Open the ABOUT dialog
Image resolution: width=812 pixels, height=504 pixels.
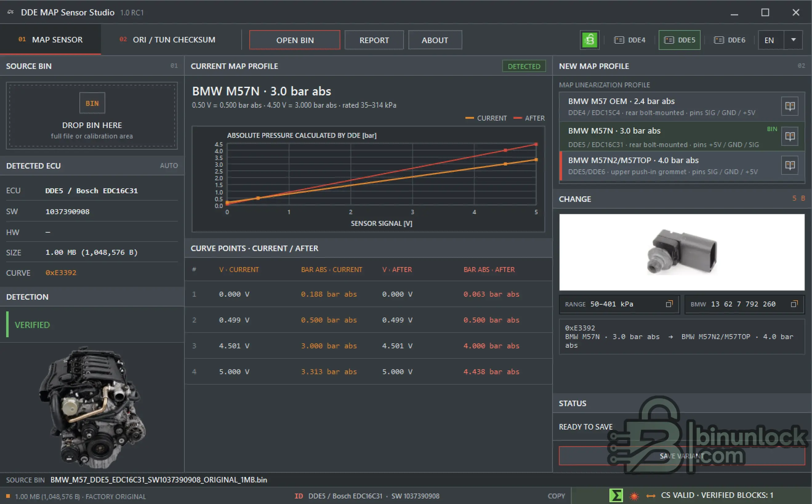(x=435, y=40)
